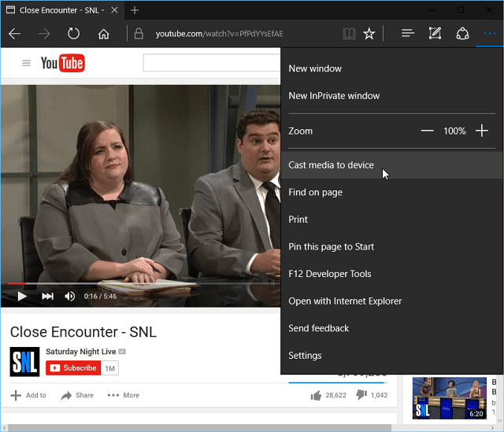504x432 pixels.
Task: Click the Close Encounter - SNL video title
Action: [83, 332]
